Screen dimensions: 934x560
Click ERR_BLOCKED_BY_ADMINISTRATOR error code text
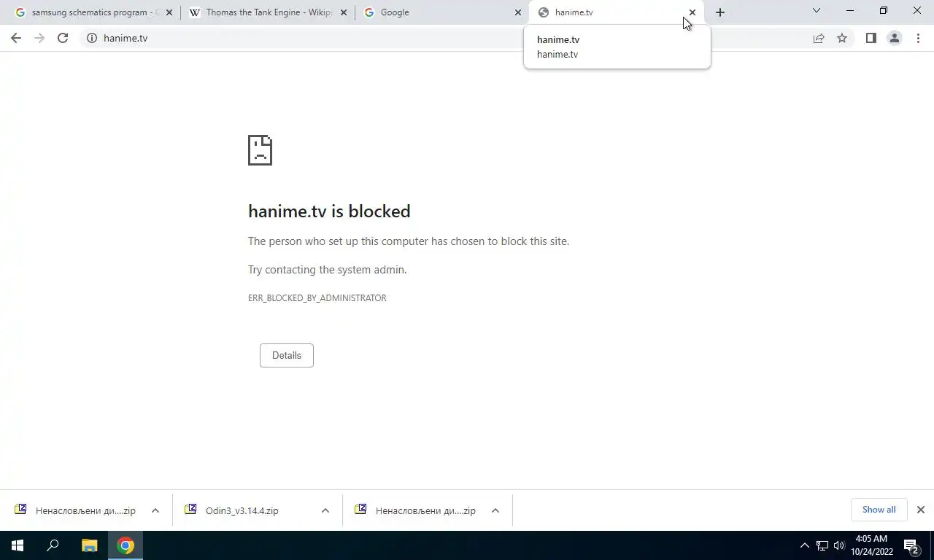317,298
